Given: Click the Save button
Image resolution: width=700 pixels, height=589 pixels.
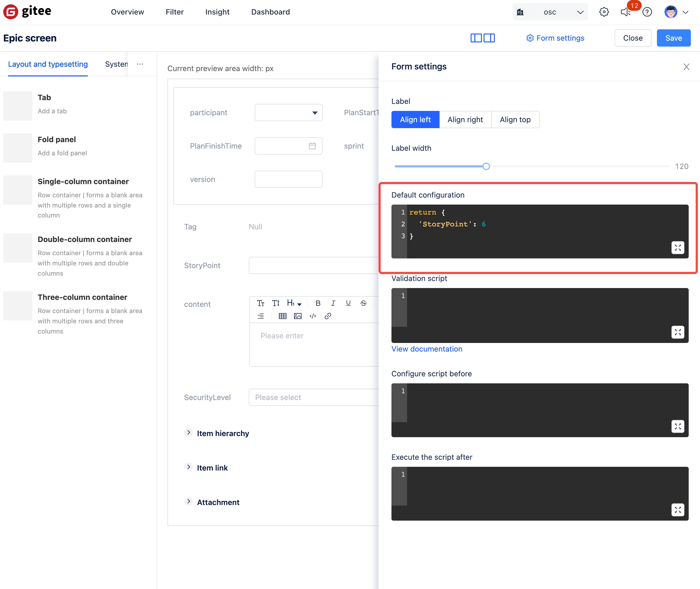Looking at the screenshot, I should pos(673,38).
